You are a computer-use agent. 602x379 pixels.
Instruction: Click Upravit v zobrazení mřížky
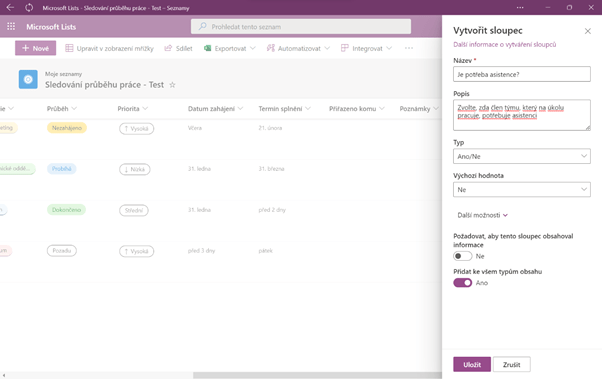[x=109, y=48]
